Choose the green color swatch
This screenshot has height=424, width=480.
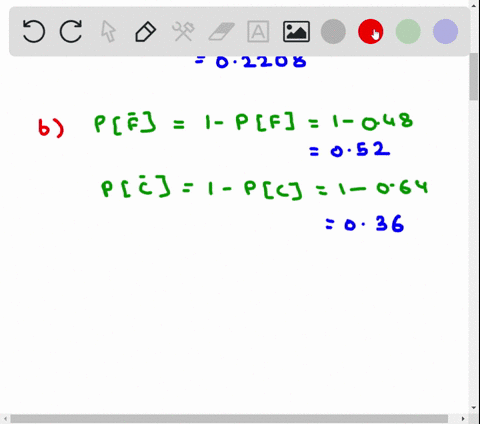408,31
